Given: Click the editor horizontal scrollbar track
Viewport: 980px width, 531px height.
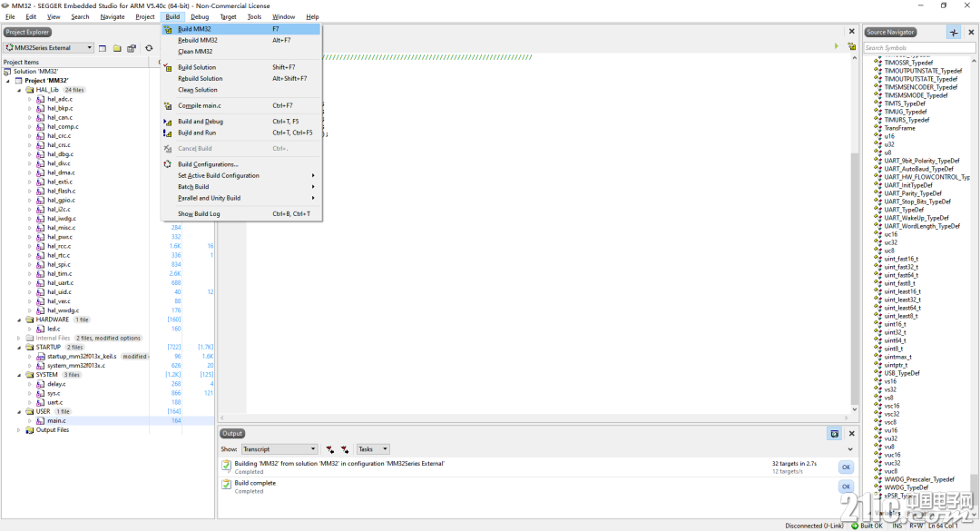Looking at the screenshot, I should pyautogui.click(x=534, y=418).
